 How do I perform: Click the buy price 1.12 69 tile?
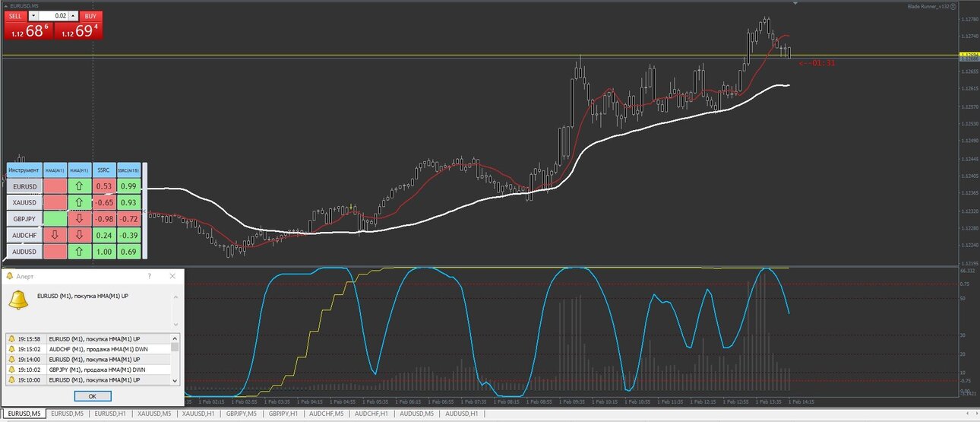pos(77,30)
